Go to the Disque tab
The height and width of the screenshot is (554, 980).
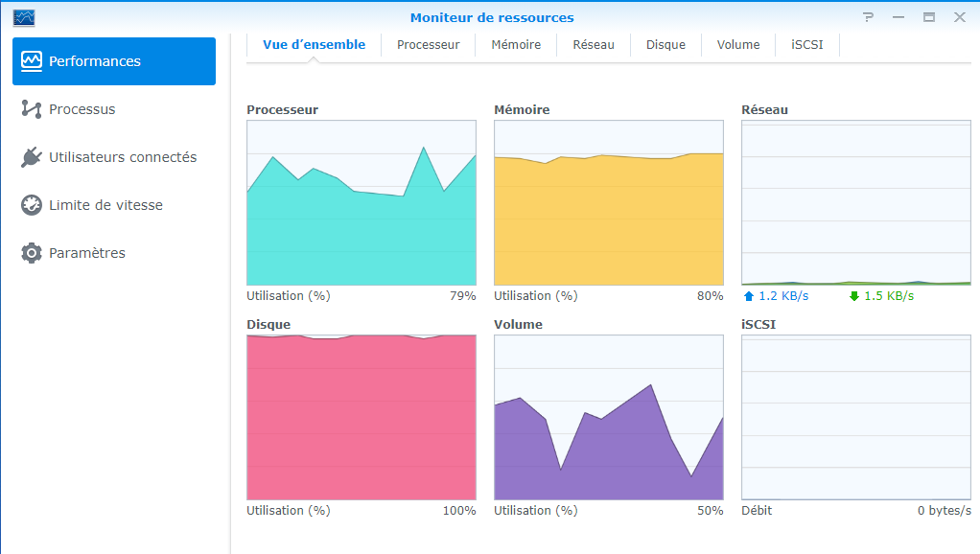[665, 45]
